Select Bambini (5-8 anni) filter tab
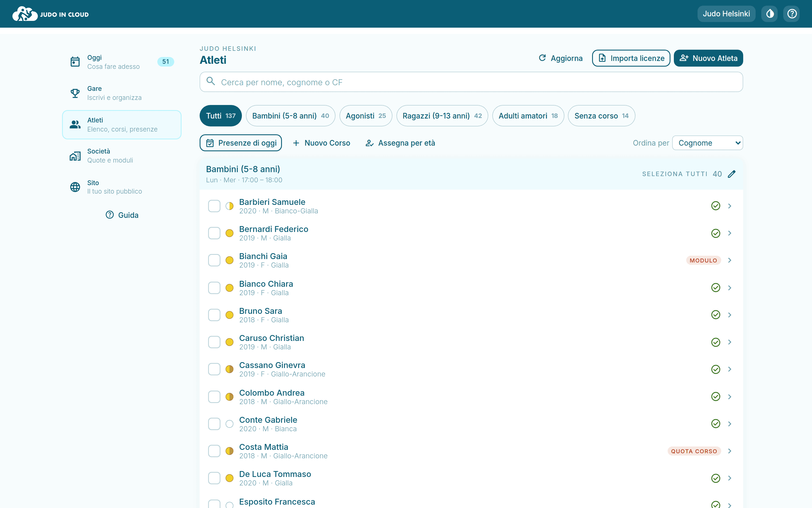 (291, 116)
